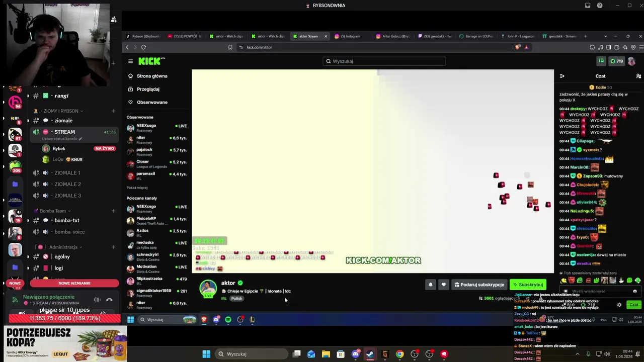Click the heart follow button
This screenshot has height=362, width=644.
443,285
